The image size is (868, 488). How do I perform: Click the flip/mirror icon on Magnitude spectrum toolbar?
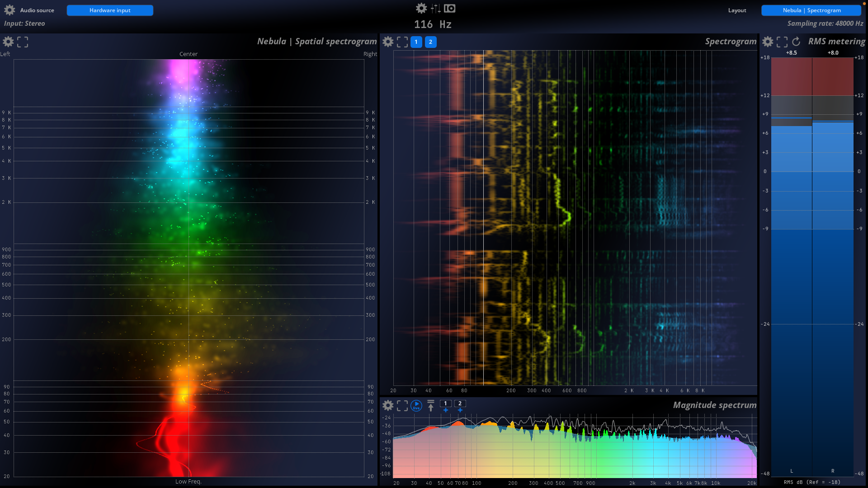pos(430,405)
